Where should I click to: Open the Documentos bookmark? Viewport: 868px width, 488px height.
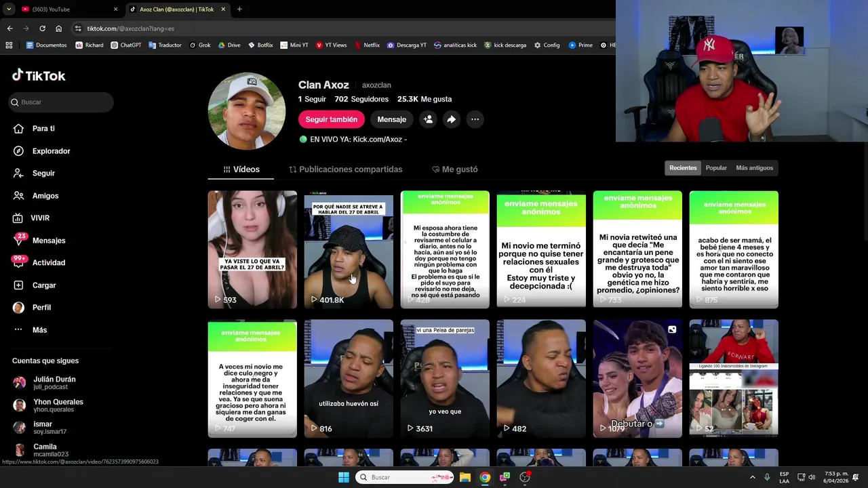(x=46, y=45)
